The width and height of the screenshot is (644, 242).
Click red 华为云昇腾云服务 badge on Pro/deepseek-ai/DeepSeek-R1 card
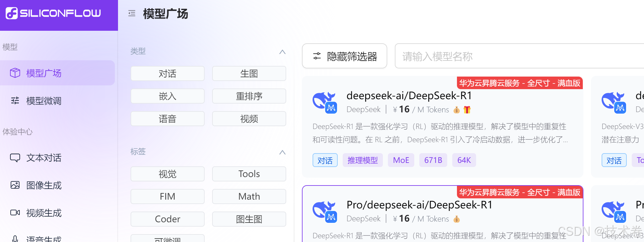coord(520,192)
